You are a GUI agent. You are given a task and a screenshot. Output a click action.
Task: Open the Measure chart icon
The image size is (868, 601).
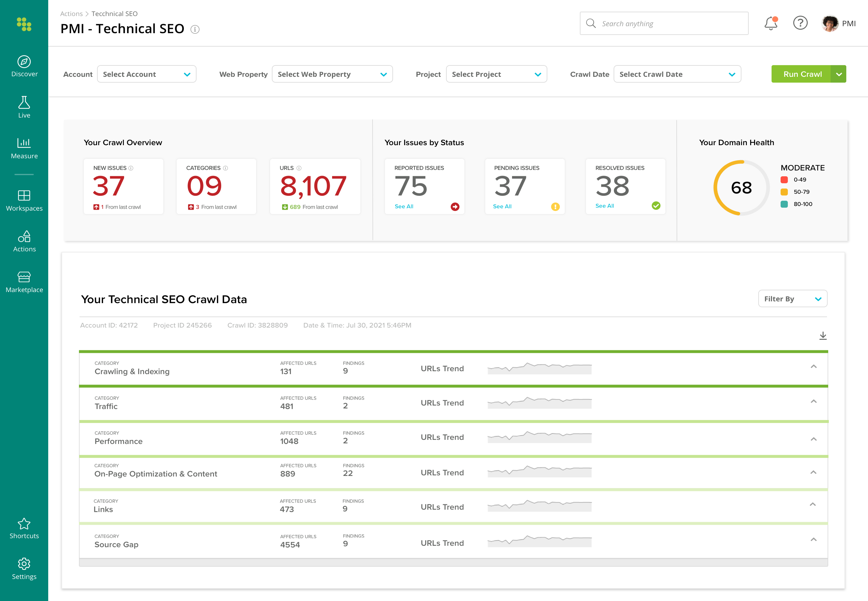(24, 143)
